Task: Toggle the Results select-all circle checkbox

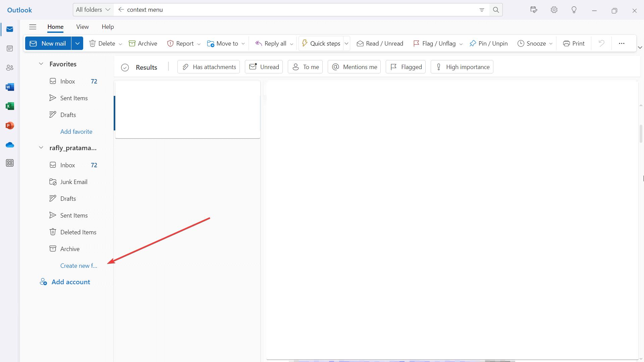Action: (125, 67)
